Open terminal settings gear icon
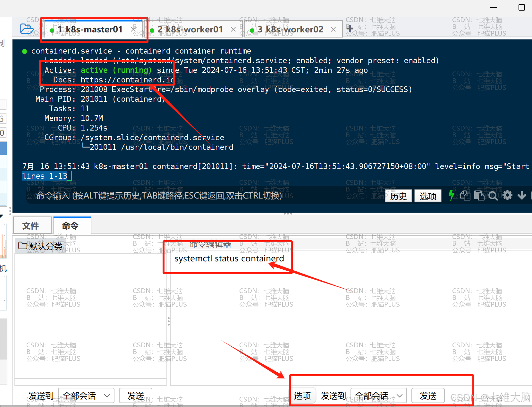 coord(507,195)
